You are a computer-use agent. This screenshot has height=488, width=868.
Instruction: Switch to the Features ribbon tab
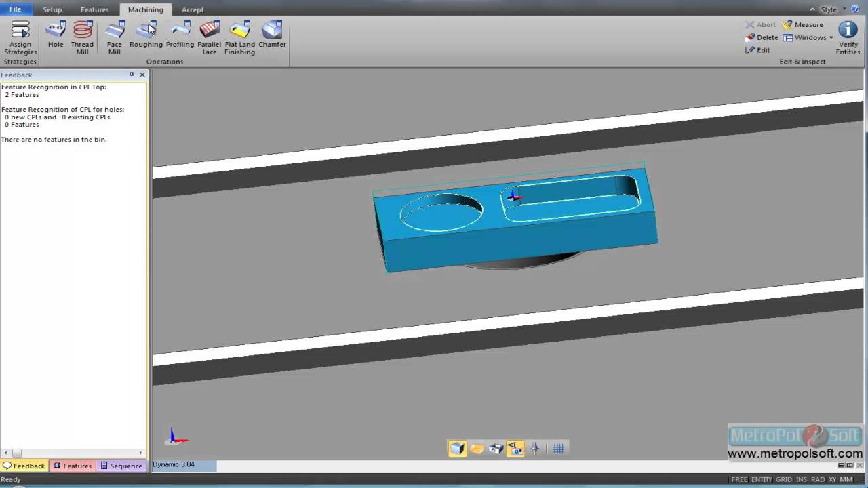pos(94,9)
